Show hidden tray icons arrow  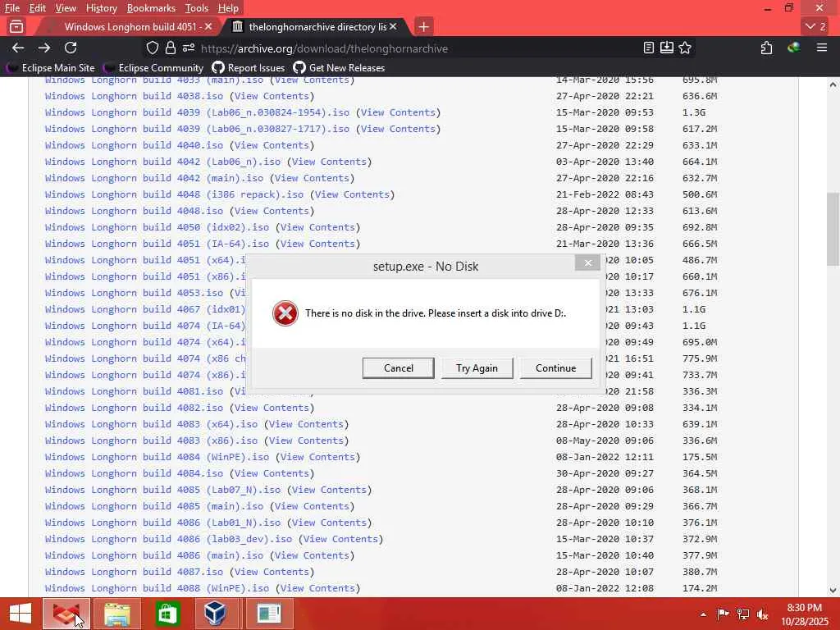point(703,614)
